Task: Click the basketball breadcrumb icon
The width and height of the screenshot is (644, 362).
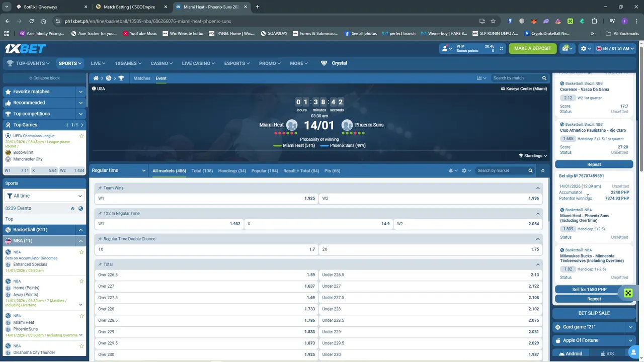Action: [x=108, y=78]
